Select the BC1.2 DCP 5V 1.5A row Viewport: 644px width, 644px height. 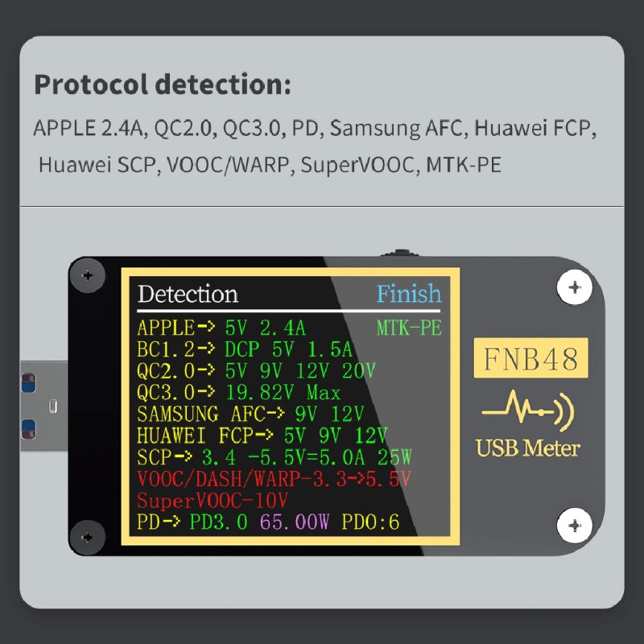(245, 349)
